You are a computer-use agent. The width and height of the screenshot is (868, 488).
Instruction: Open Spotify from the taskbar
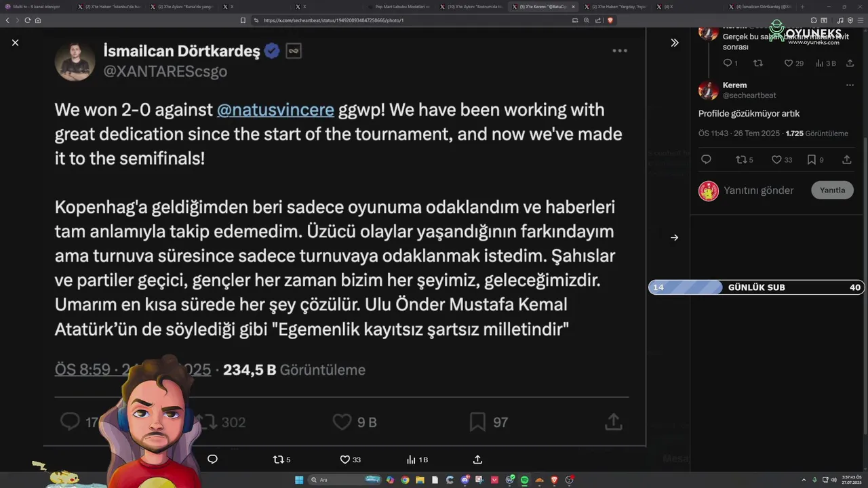pyautogui.click(x=524, y=480)
